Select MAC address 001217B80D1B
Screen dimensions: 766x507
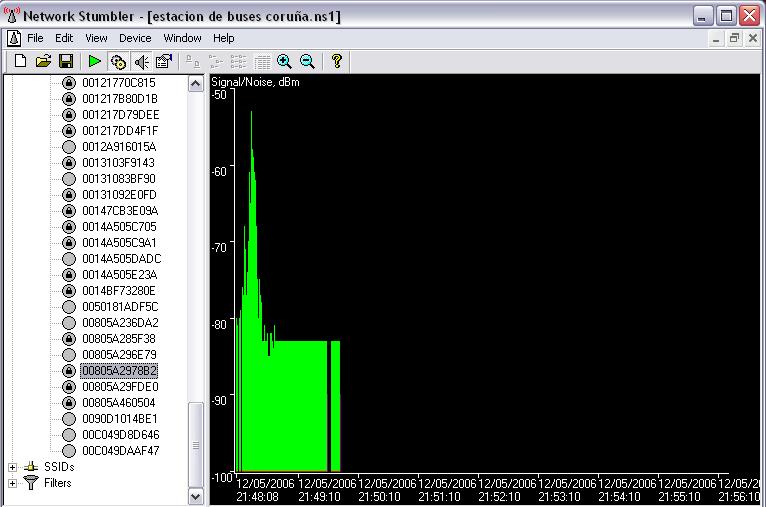point(120,99)
